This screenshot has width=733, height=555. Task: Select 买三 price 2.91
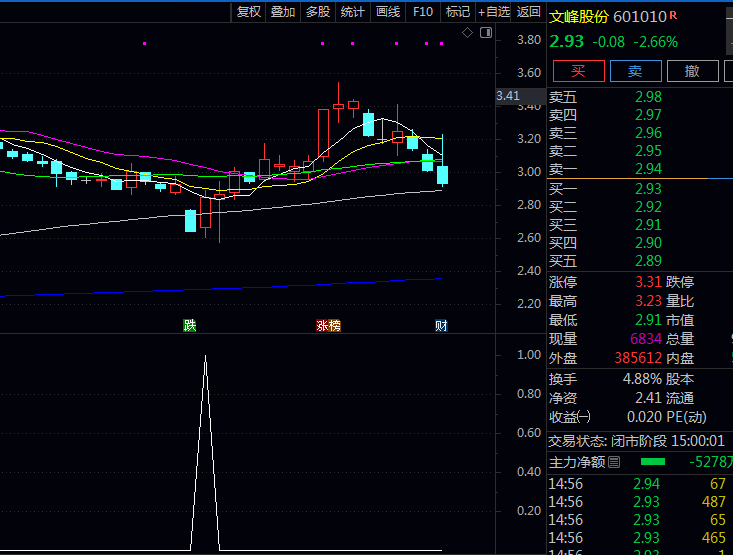[648, 225]
